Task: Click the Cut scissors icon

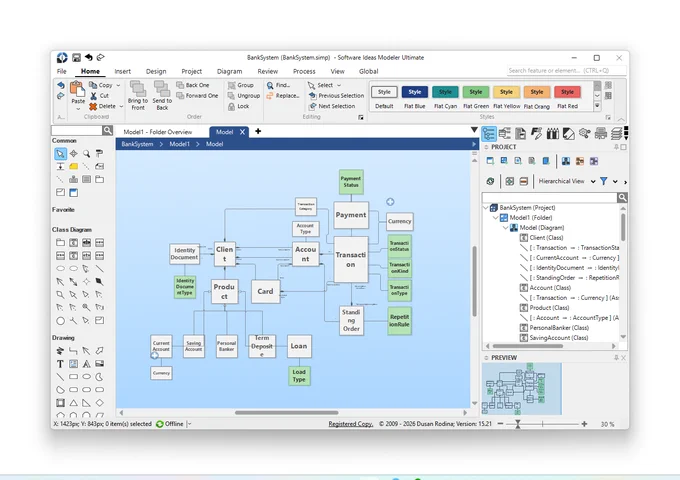Action: [94, 96]
